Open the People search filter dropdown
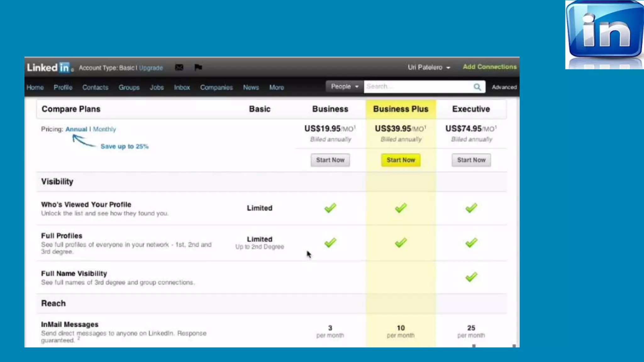The image size is (644, 362). pos(344,86)
